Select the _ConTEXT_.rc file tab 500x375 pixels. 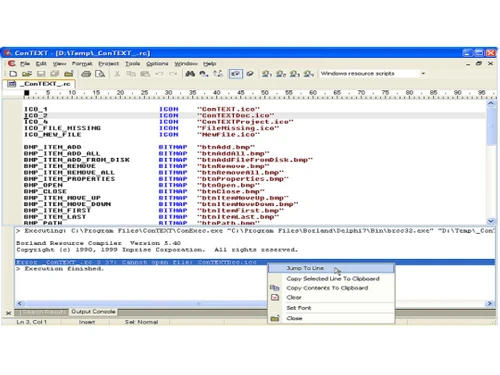coord(39,84)
